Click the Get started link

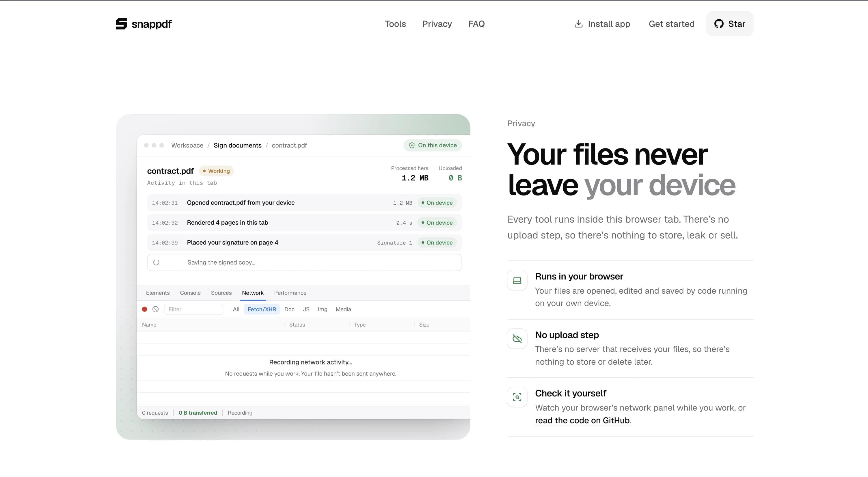pyautogui.click(x=672, y=24)
